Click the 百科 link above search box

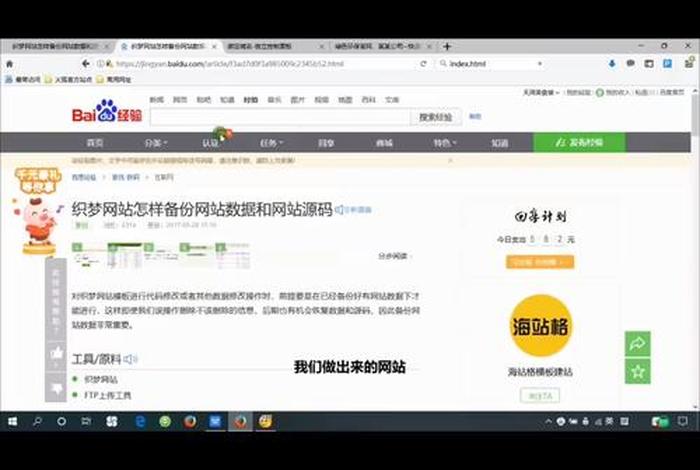pyautogui.click(x=368, y=100)
